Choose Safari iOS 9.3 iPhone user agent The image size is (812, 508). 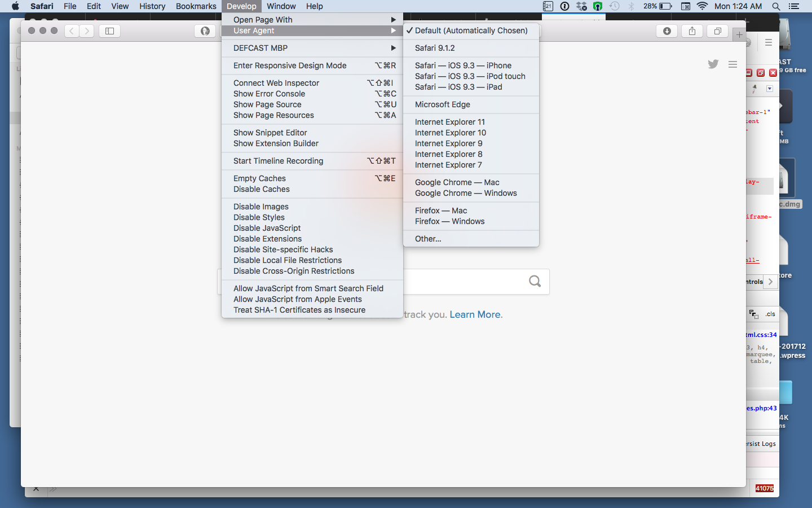click(471, 65)
